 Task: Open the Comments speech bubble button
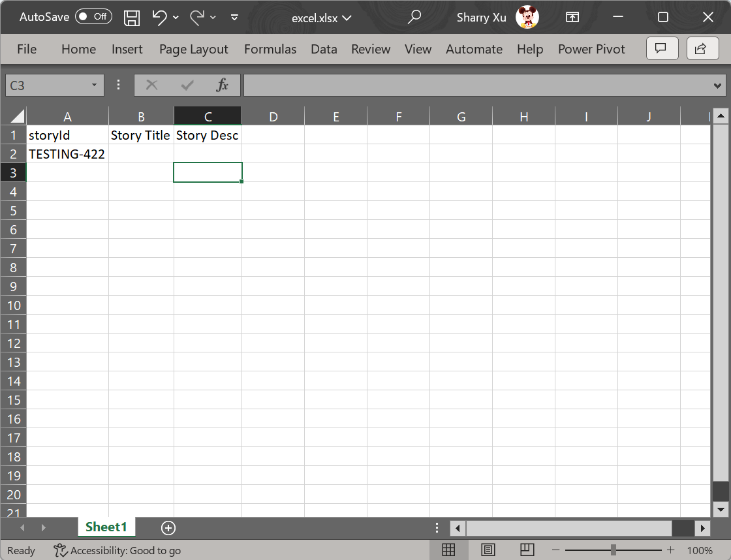662,48
